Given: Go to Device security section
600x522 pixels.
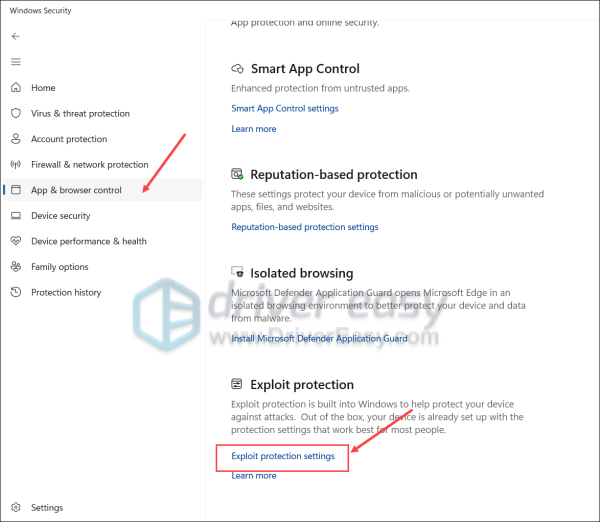Looking at the screenshot, I should point(103,216).
